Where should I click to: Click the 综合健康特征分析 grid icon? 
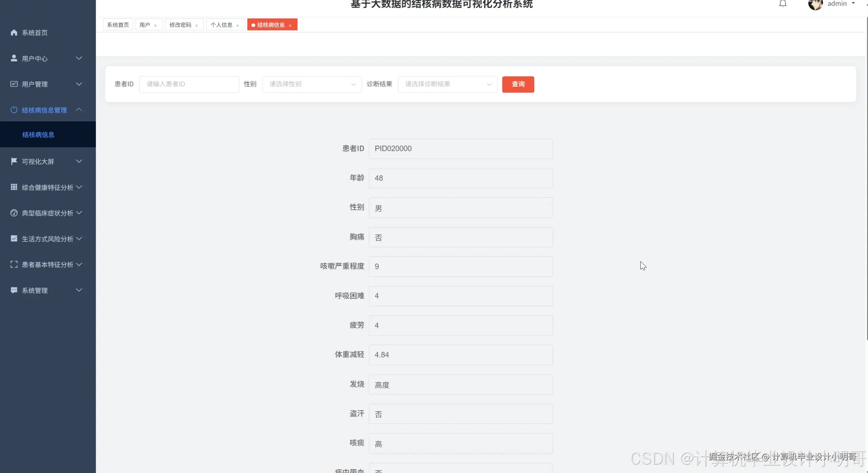13,187
